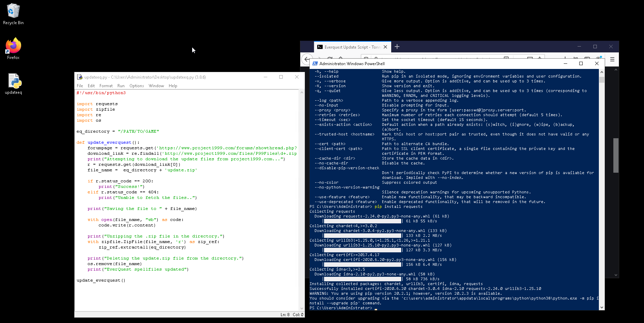Click the 'elif r.status_code == 404:' line

pos(123,192)
